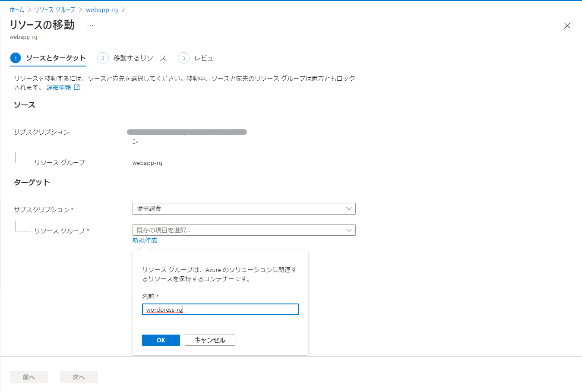Click the Home breadcrumb link
The height and width of the screenshot is (392, 582).
click(17, 9)
